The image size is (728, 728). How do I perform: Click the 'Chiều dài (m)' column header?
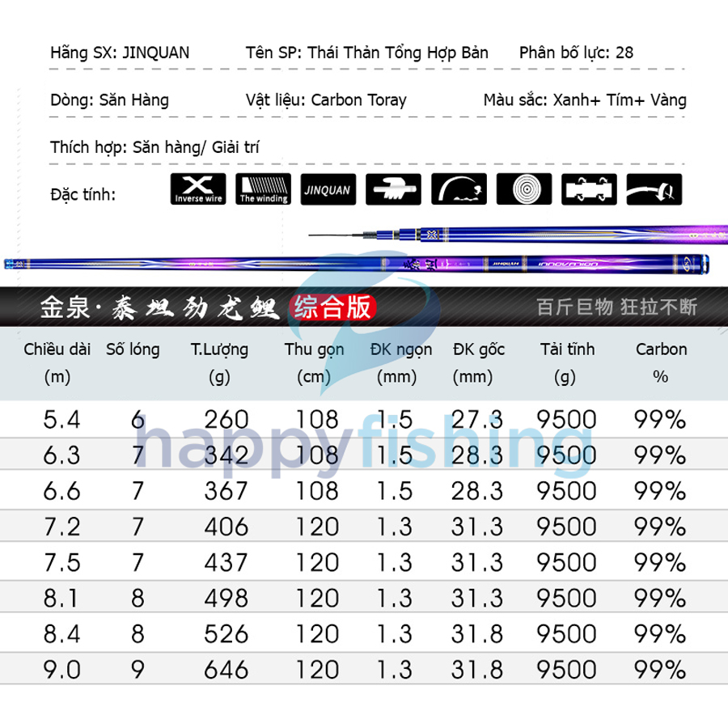57,362
